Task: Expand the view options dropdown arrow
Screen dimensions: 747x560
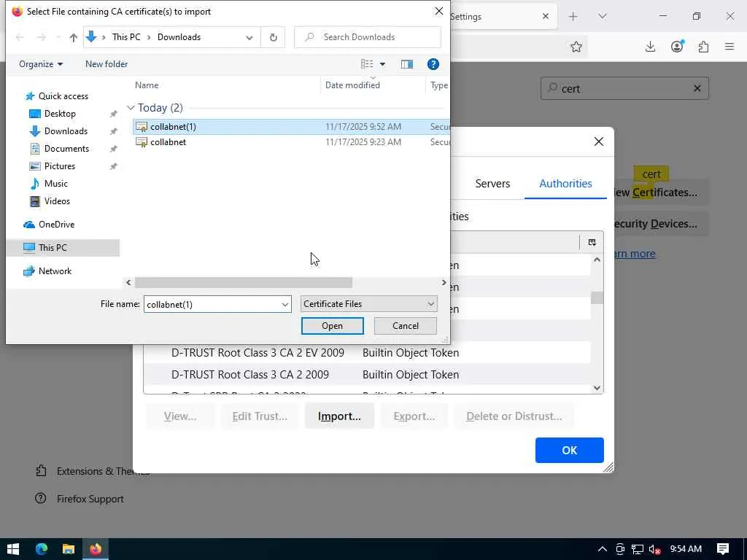Action: 382,64
